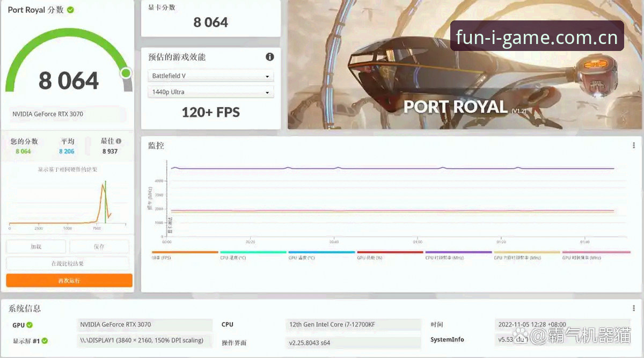Open the three-dot menu of the 监控 panel

pos(634,145)
